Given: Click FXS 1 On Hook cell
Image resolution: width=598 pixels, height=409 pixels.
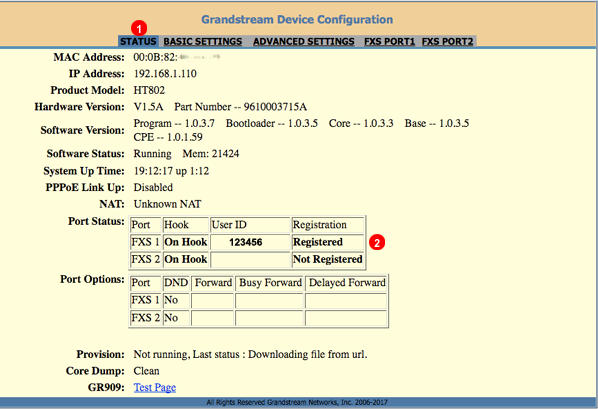Looking at the screenshot, I should click(186, 242).
